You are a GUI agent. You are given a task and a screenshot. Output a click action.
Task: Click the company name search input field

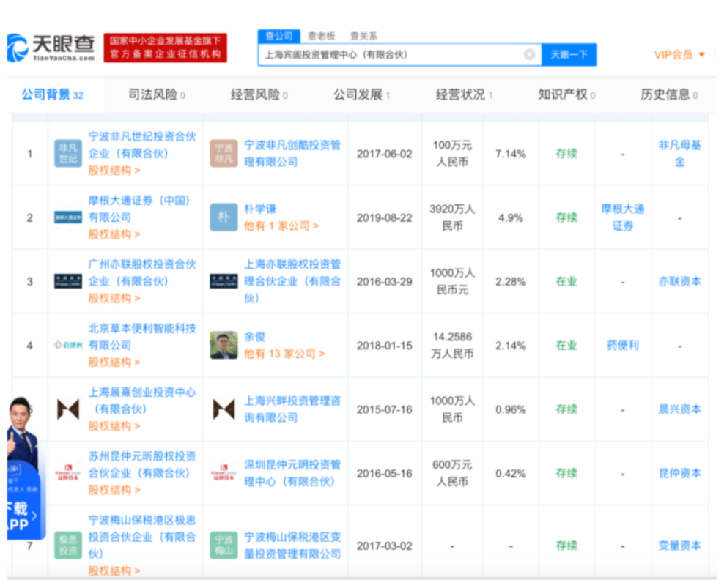tap(388, 55)
